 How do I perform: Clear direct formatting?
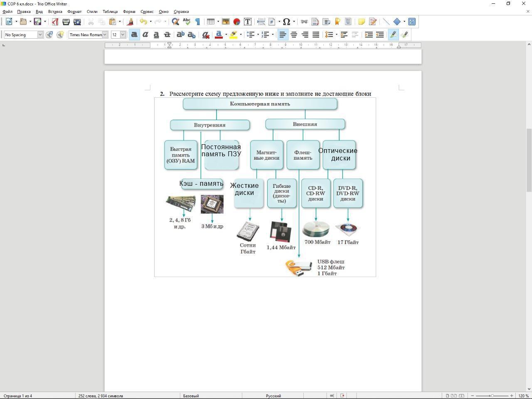[x=205, y=34]
